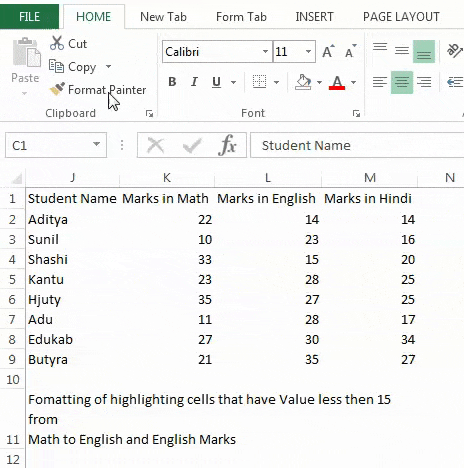The width and height of the screenshot is (464, 468).
Task: Click the Cut scissors icon
Action: pos(57,43)
